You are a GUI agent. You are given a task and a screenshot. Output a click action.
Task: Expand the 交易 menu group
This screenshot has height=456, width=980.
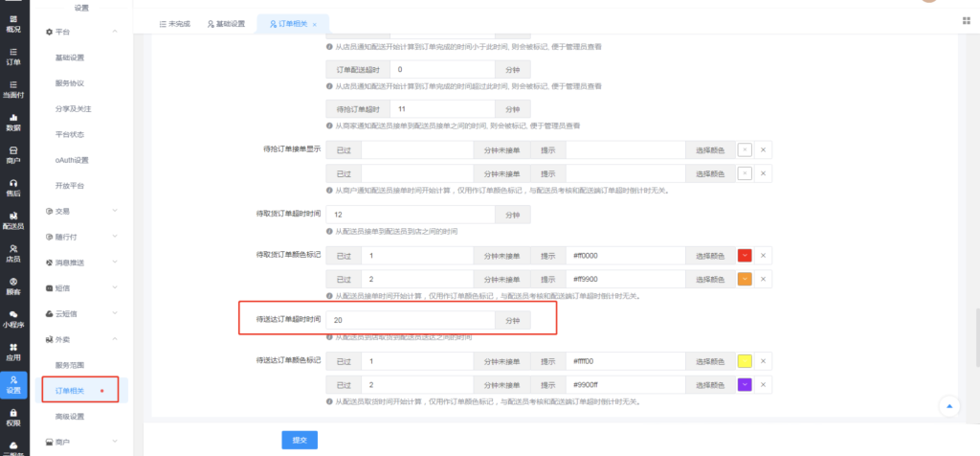[x=114, y=211]
